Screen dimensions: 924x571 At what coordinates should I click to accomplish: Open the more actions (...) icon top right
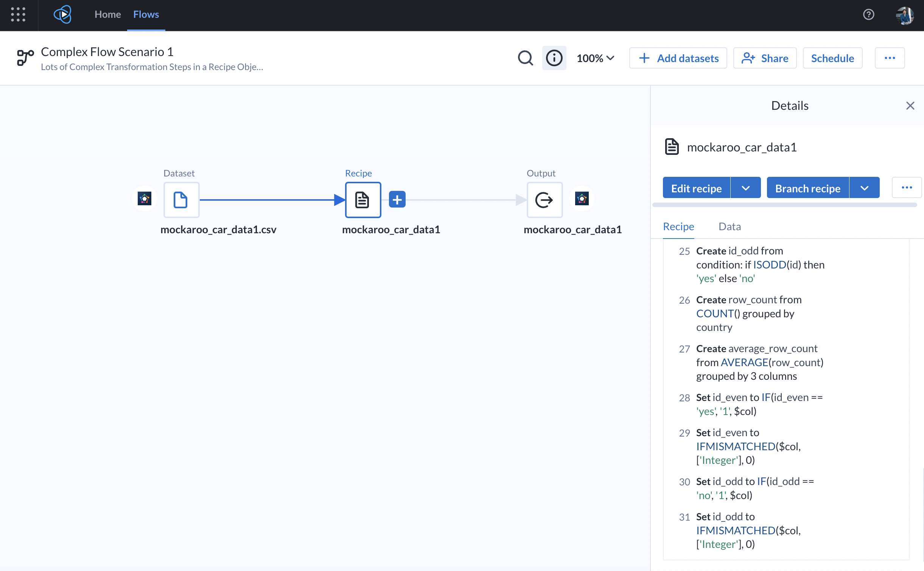[x=890, y=58]
